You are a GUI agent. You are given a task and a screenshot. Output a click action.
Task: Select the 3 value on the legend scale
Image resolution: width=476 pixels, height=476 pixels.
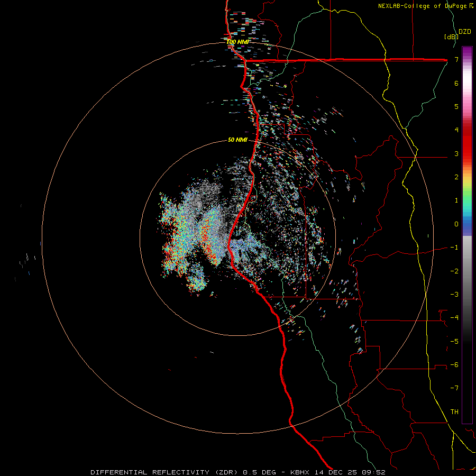[456, 153]
